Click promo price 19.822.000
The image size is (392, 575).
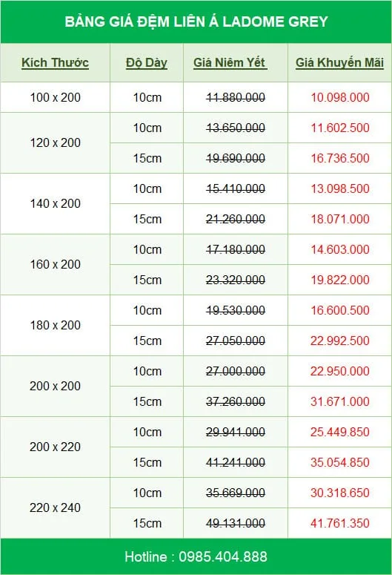pyautogui.click(x=340, y=280)
